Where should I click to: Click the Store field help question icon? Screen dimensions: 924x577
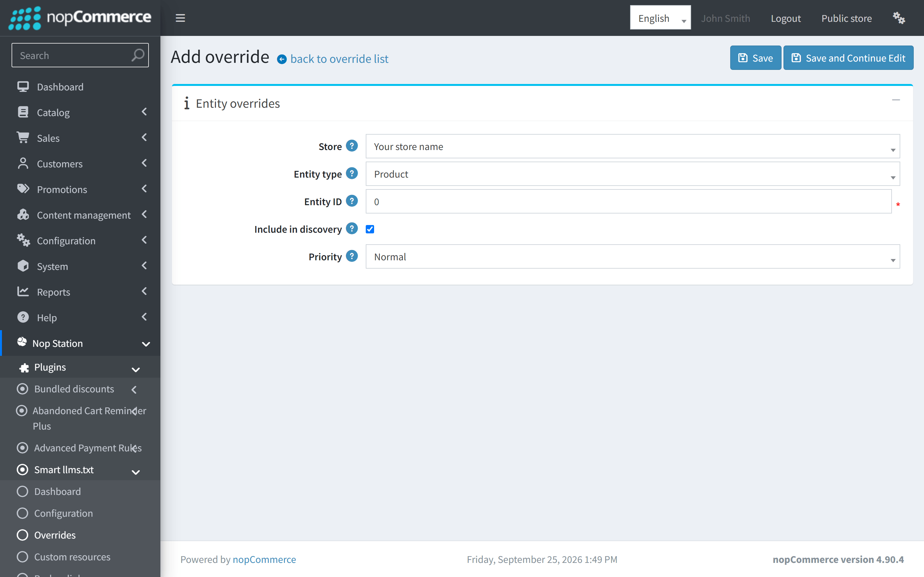(352, 146)
